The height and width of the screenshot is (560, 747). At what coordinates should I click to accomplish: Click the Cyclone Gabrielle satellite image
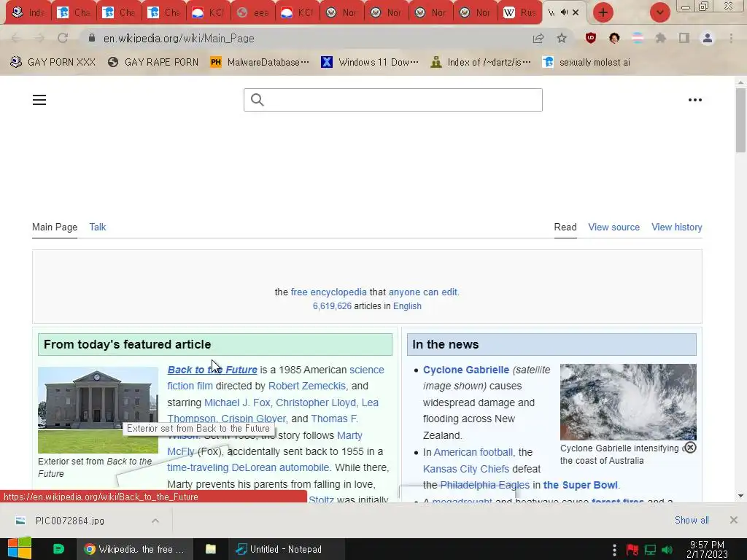coord(628,402)
